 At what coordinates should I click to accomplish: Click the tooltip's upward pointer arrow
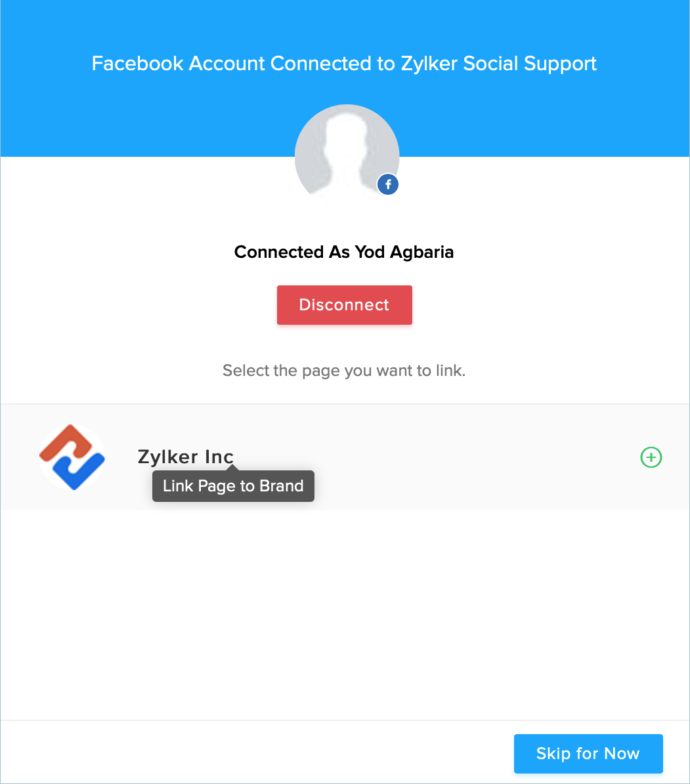[231, 467]
